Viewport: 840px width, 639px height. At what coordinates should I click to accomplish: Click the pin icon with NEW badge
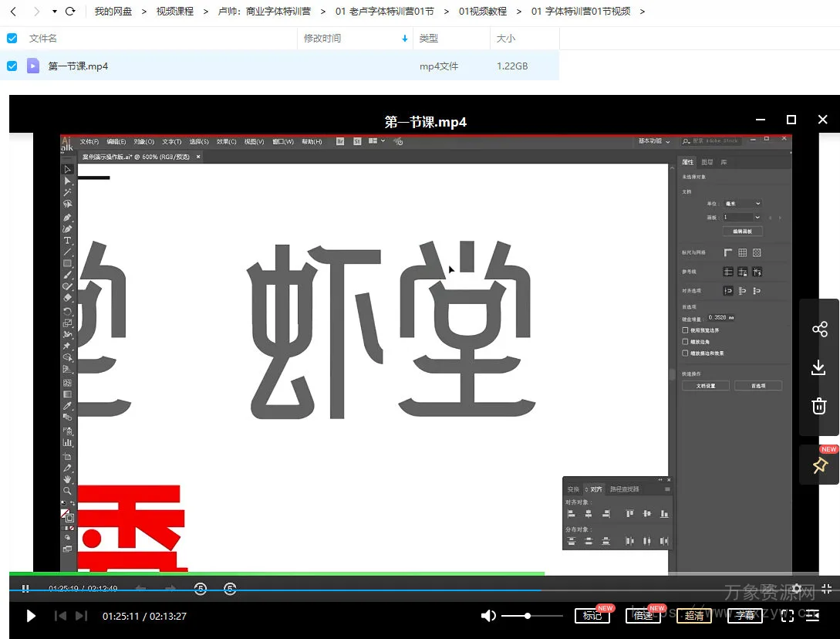[819, 465]
